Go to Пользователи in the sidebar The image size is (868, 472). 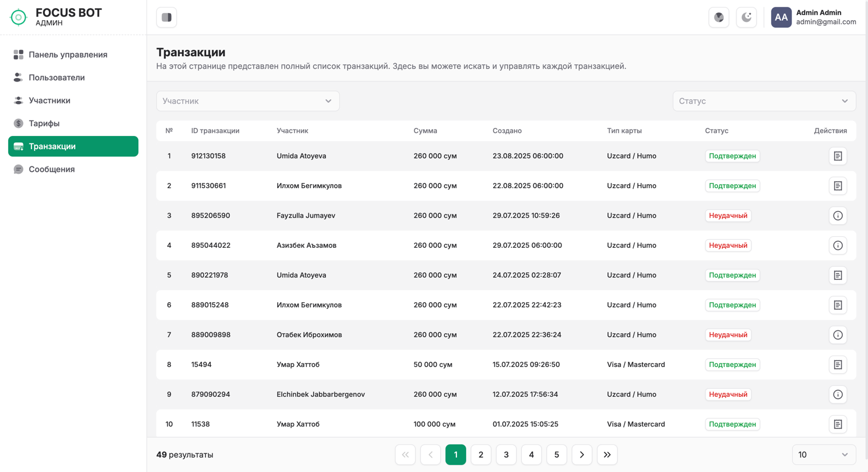point(57,77)
